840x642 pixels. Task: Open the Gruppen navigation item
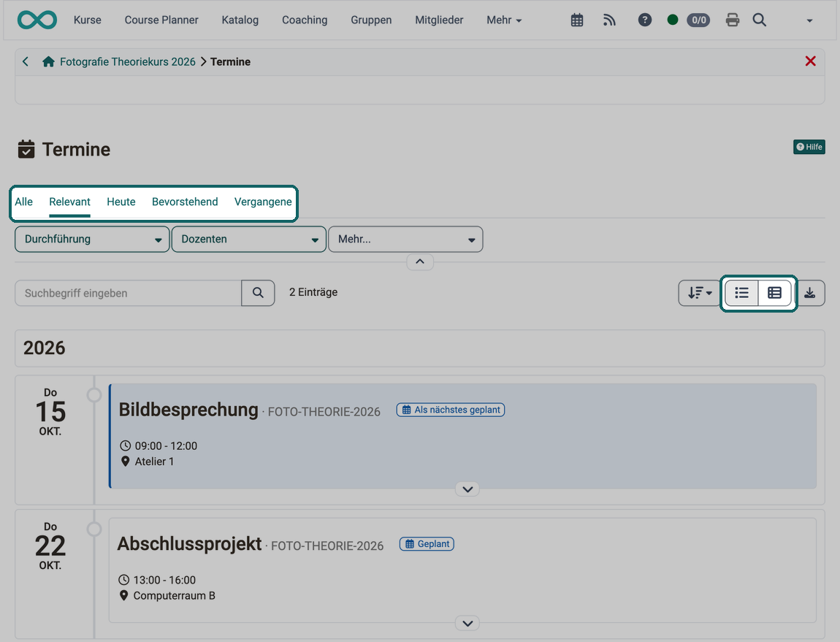pos(371,20)
